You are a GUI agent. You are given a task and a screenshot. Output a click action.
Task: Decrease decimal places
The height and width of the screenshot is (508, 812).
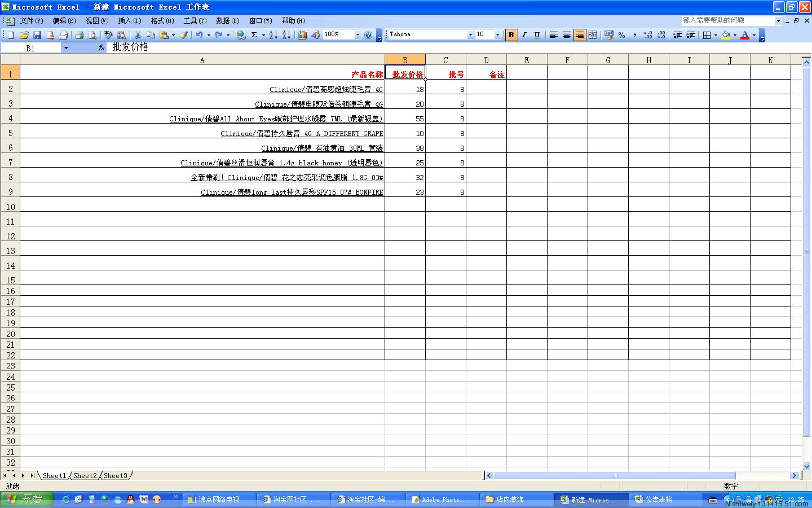click(x=661, y=35)
